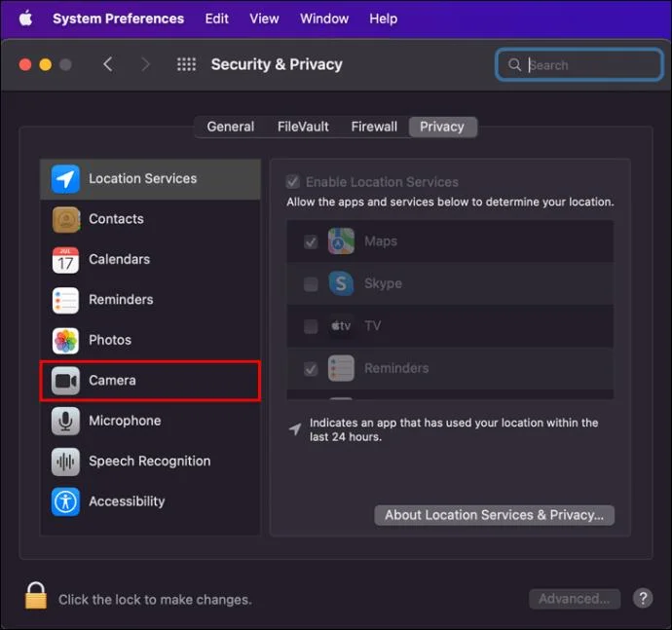The image size is (672, 630).
Task: Click the Skype app icon
Action: coord(341,283)
